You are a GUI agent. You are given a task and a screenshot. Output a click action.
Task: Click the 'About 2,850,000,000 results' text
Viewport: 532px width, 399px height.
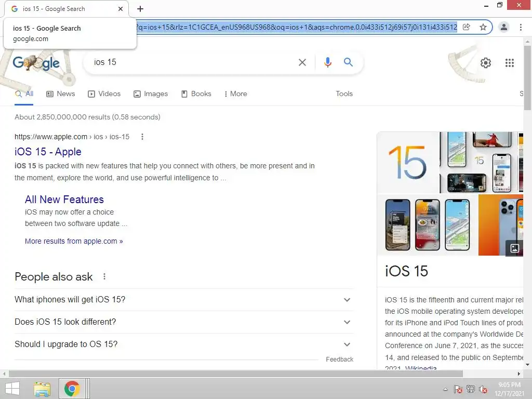87,117
